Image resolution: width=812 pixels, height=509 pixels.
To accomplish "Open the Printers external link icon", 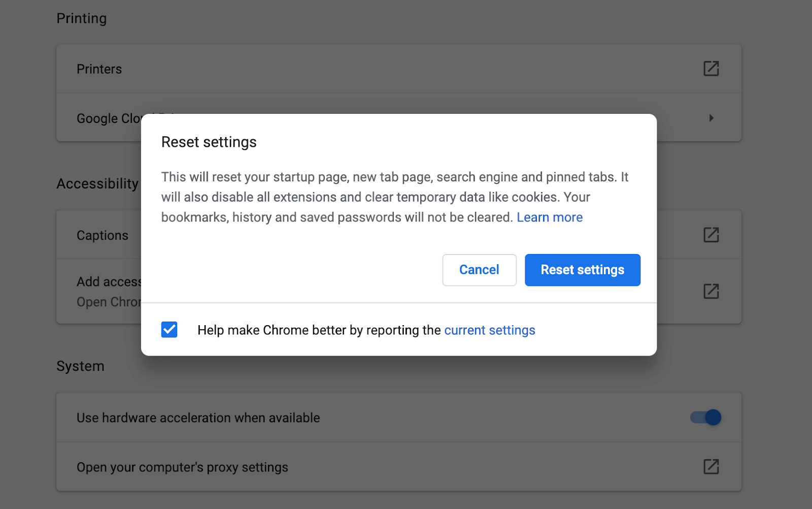I will (x=711, y=69).
